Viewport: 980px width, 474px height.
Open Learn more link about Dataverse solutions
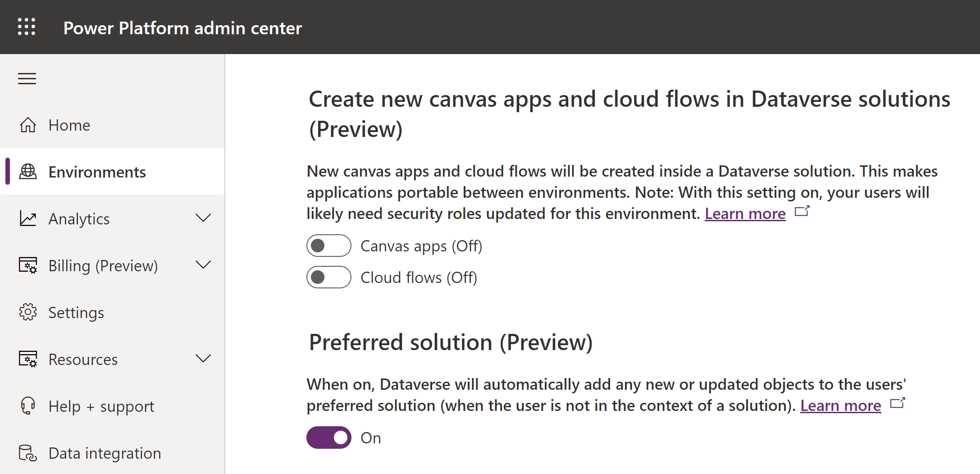(745, 214)
